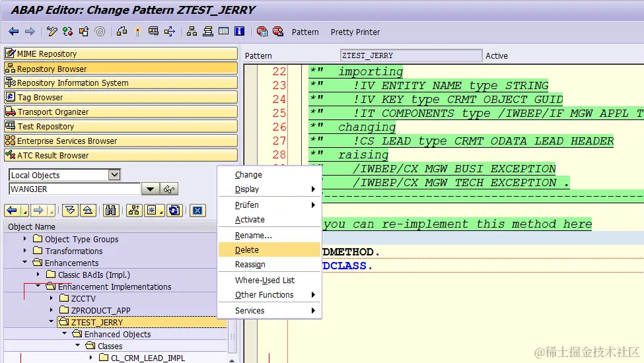
Task: Open the Repository Information System
Action: click(121, 83)
